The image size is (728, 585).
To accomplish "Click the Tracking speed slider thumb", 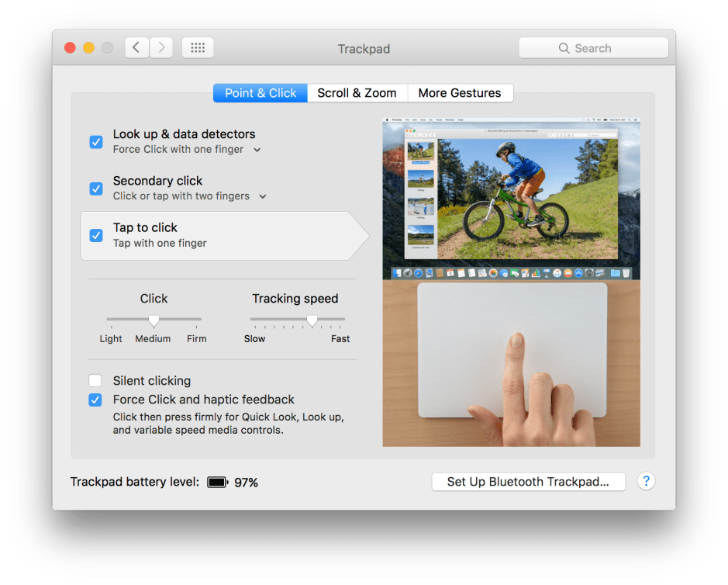I will 312,320.
